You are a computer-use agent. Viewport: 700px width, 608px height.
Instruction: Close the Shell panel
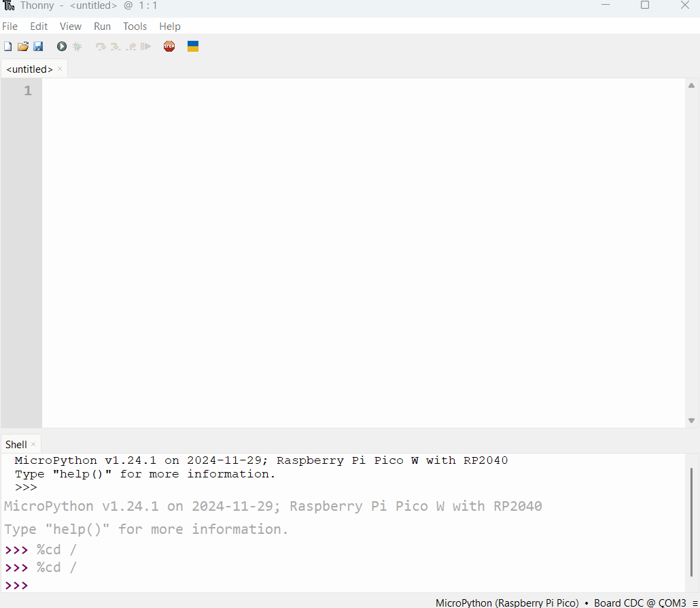pos(33,444)
